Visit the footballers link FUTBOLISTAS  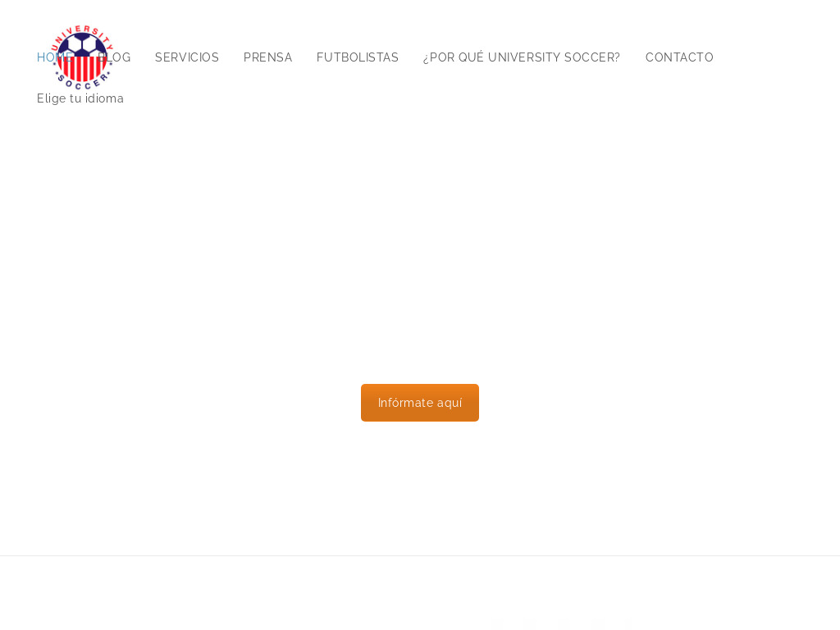(358, 58)
